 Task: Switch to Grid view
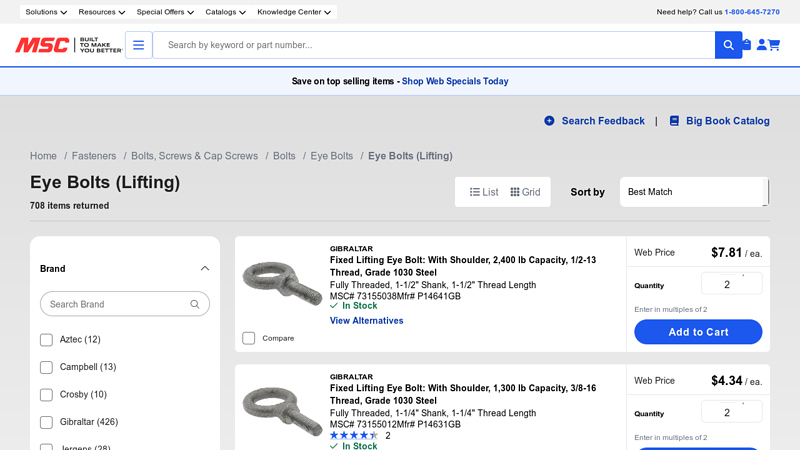525,192
